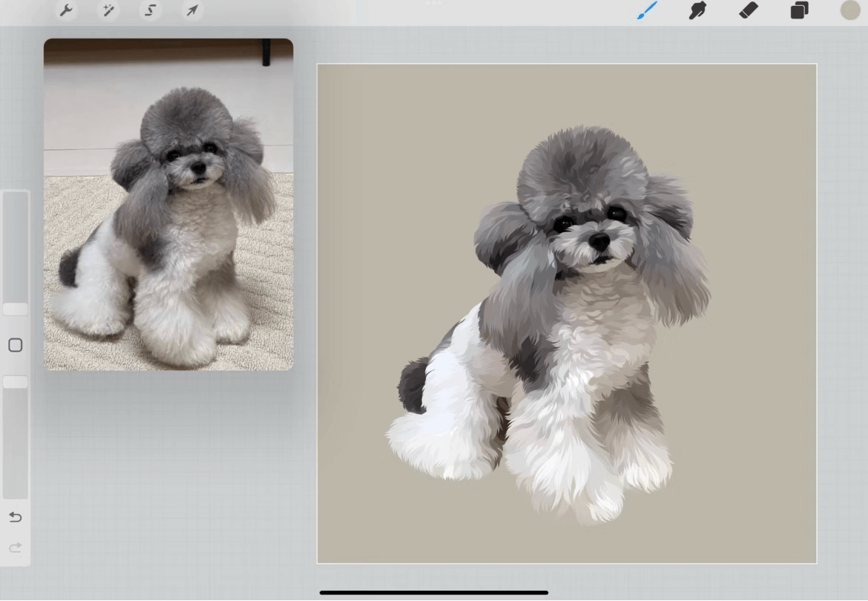Activate the Transform arrow tool

[x=192, y=10]
